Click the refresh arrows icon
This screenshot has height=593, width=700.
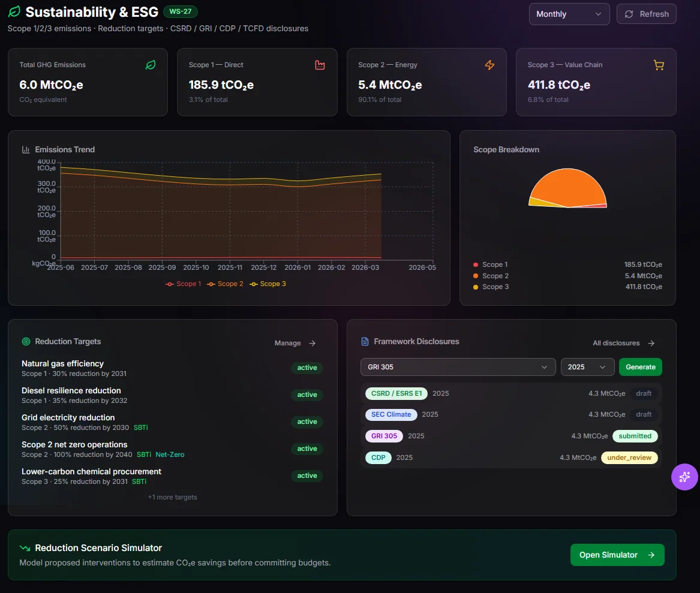coord(629,14)
